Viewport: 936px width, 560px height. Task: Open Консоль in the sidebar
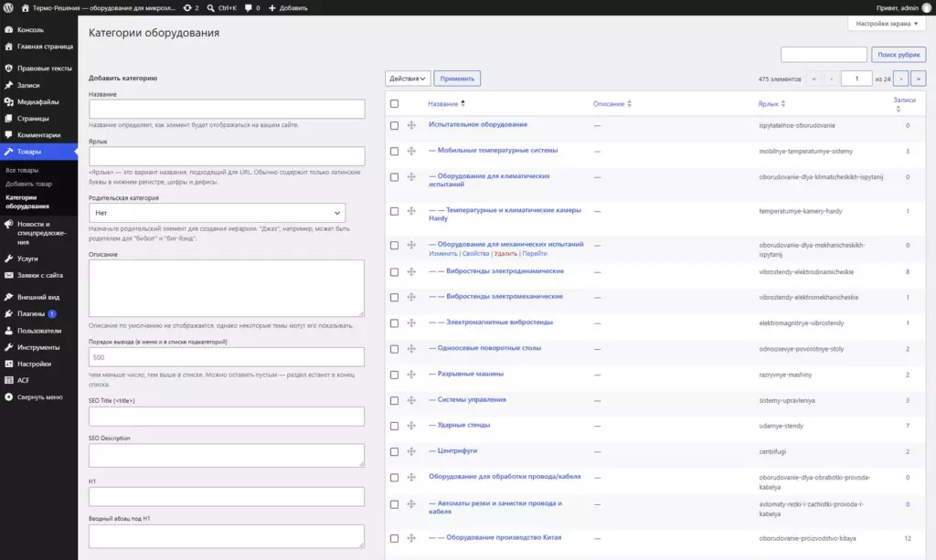[30, 29]
